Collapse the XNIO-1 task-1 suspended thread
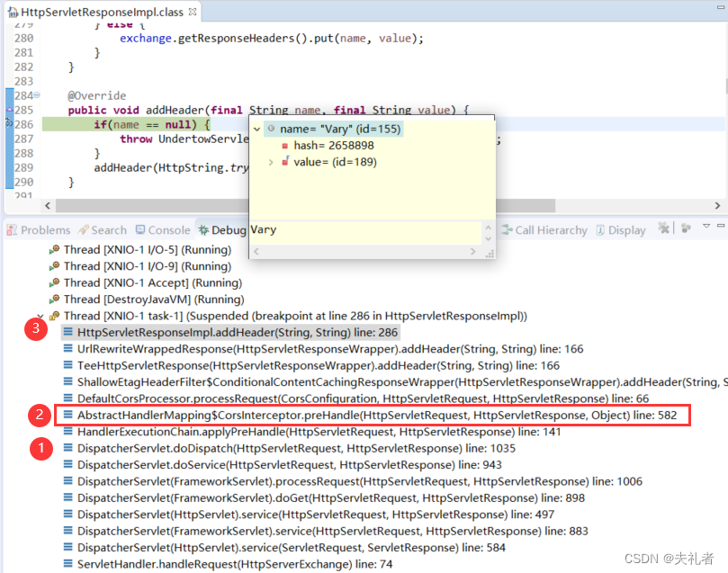The height and width of the screenshot is (573, 728). [x=40, y=316]
